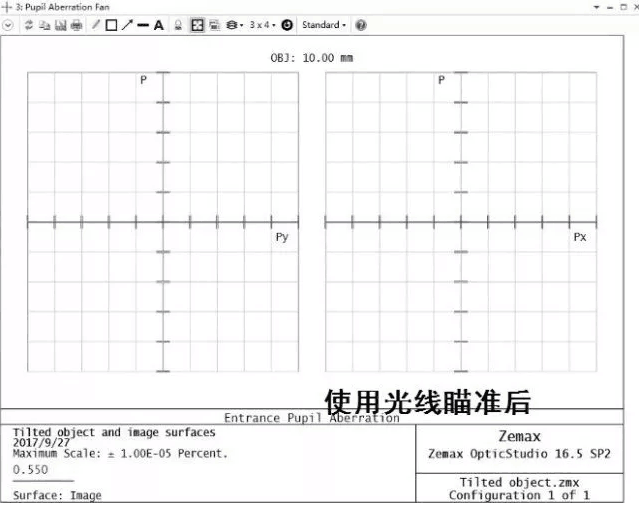The height and width of the screenshot is (510, 643).
Task: Open the help question mark icon
Action: (x=360, y=25)
